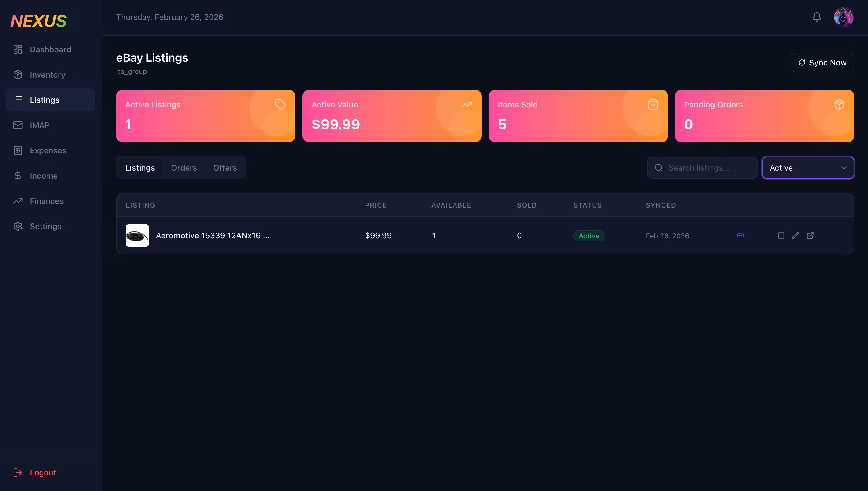The width and height of the screenshot is (868, 491).
Task: Click the date "Thursday, February 26, 2026"
Action: click(x=170, y=17)
